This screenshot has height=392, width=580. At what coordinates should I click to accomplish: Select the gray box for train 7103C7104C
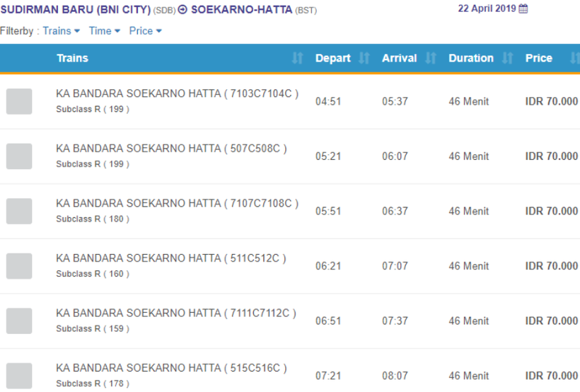pyautogui.click(x=19, y=101)
